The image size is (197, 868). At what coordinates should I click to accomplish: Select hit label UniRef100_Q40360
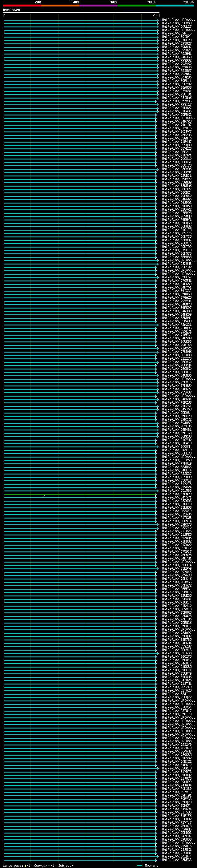176,57
